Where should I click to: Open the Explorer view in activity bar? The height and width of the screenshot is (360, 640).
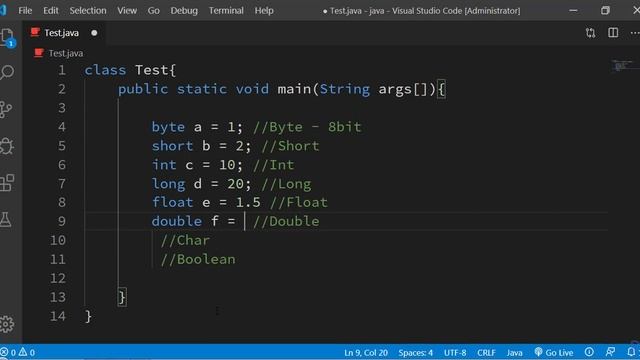(x=7, y=38)
